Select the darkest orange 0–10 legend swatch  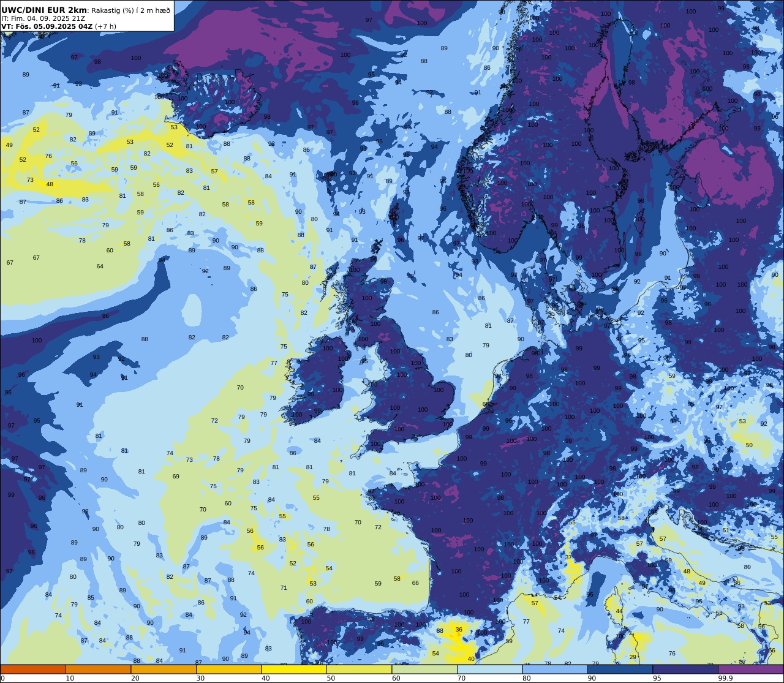[x=33, y=669]
